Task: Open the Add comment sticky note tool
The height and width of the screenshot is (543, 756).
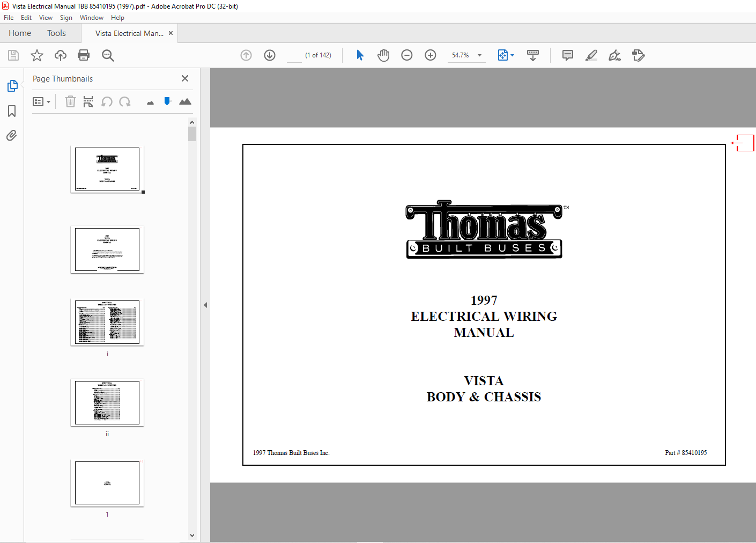Action: click(568, 55)
